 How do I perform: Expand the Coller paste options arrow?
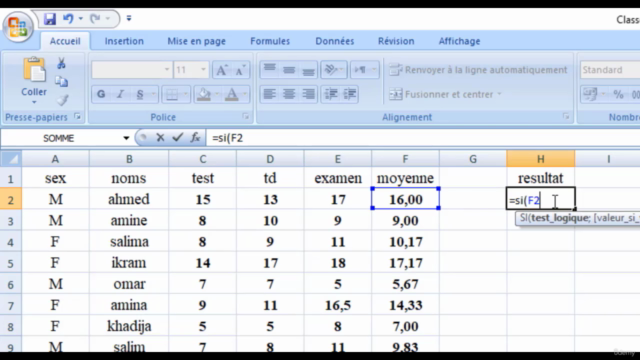point(34,102)
